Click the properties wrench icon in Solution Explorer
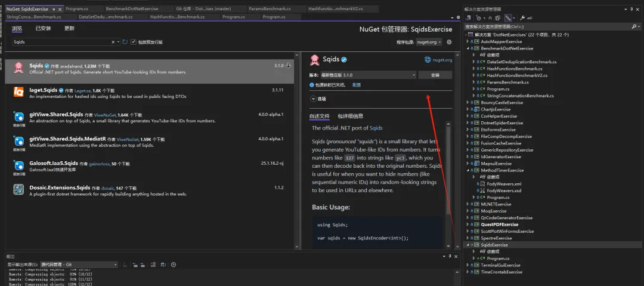The width and height of the screenshot is (644, 286). click(x=522, y=19)
